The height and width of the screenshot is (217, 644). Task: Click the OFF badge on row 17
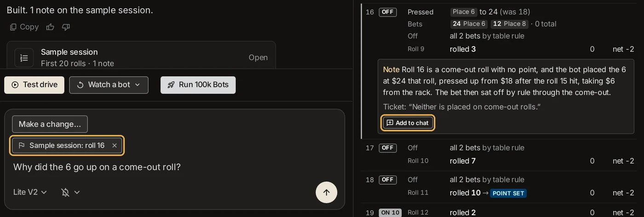(388, 148)
